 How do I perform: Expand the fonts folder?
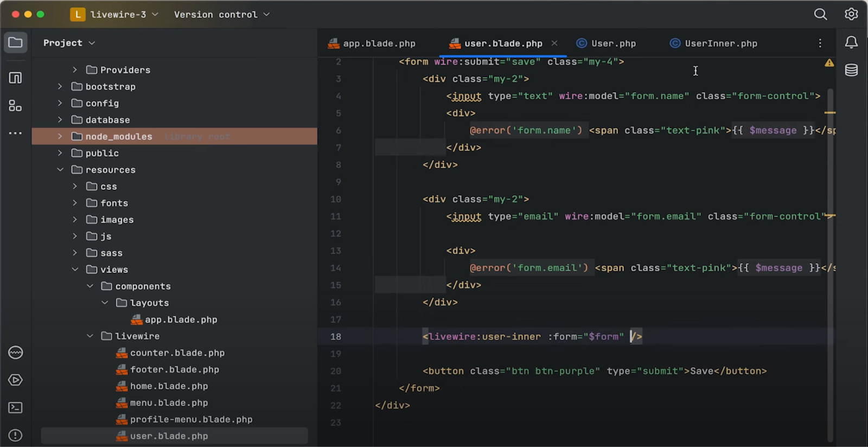tap(75, 203)
